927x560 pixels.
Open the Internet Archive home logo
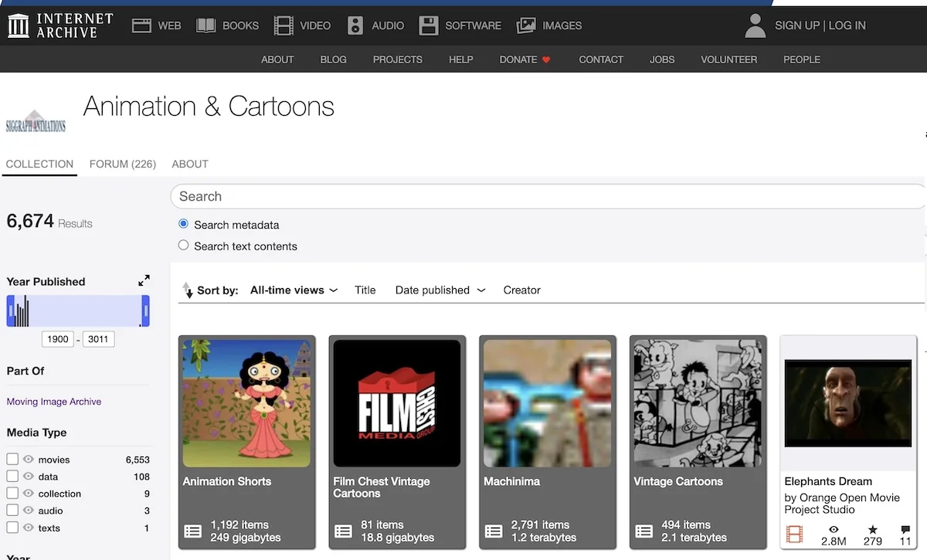click(x=60, y=25)
